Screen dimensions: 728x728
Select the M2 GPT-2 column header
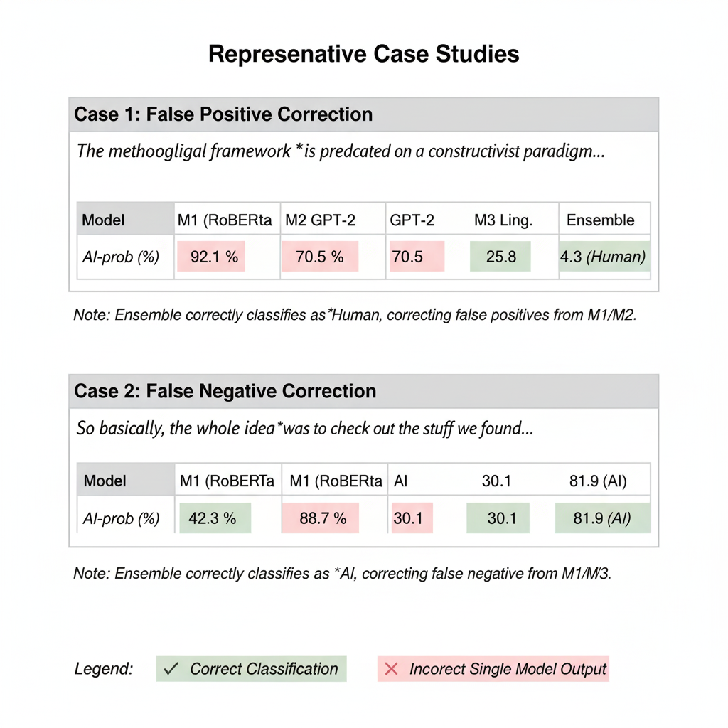click(x=320, y=220)
